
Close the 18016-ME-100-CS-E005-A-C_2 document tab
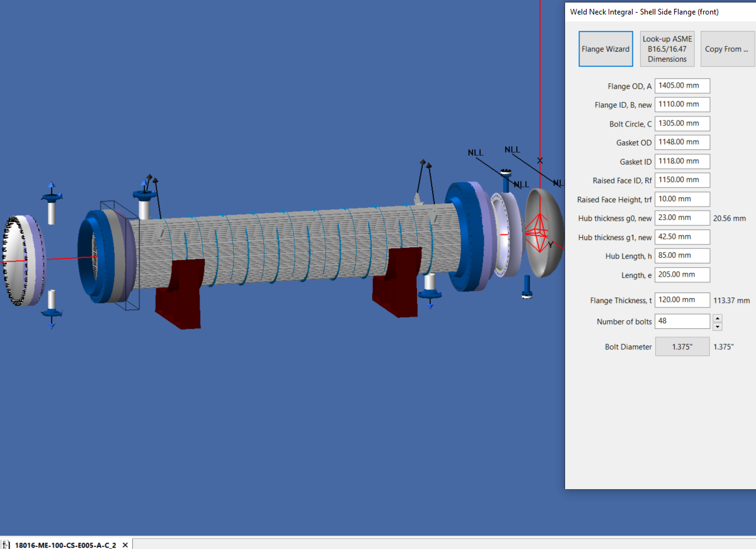click(x=125, y=545)
